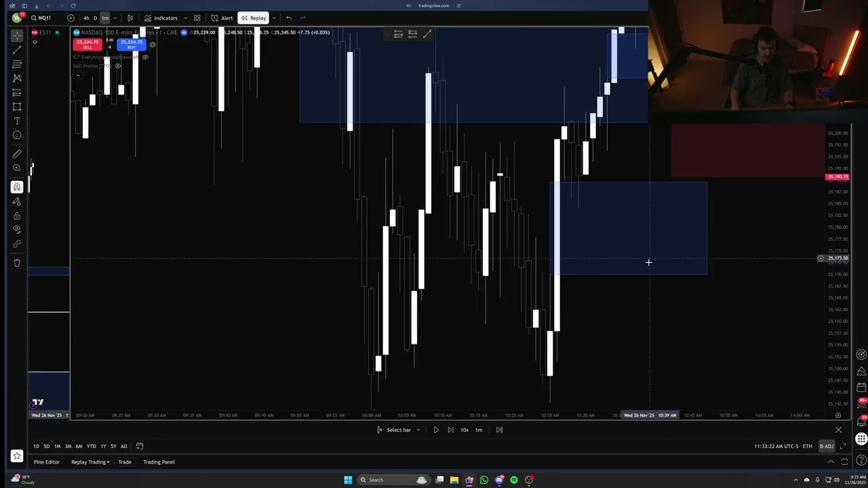This screenshot has height=488, width=868.
Task: Step replay forward one bar
Action: coord(450,430)
